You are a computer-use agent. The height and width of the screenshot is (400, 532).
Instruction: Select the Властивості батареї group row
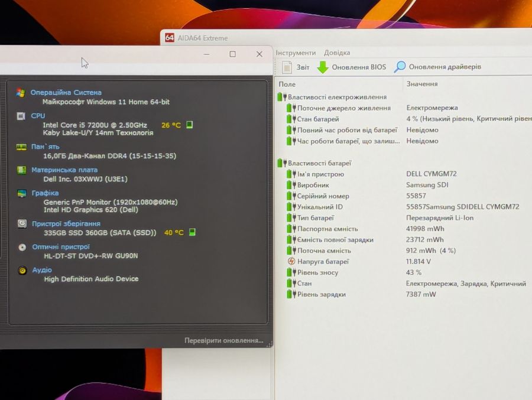point(314,163)
